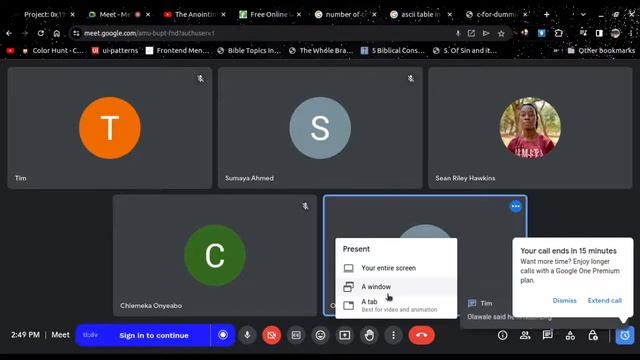This screenshot has width=640, height=360.
Task: Choose 'A tab' in Present menu
Action: click(396, 305)
